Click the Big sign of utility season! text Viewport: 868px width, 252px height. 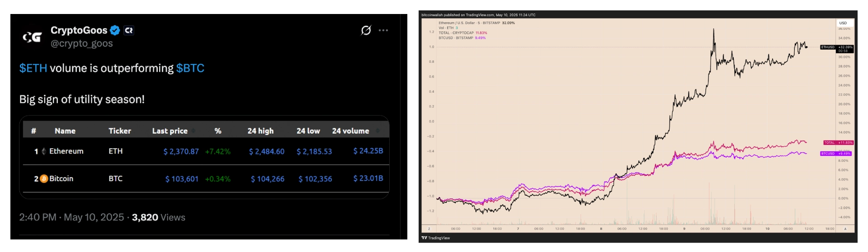coord(82,99)
